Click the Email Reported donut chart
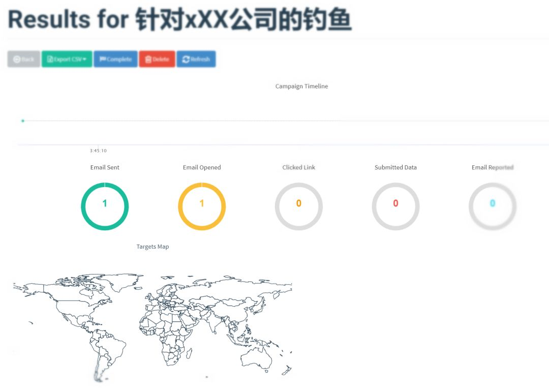Screen dimensions: 549x392 coord(493,206)
